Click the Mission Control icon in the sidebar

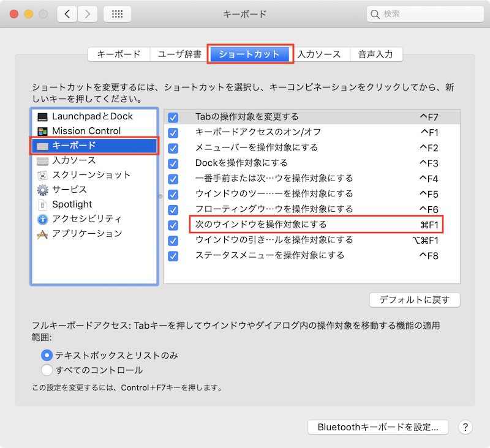pyautogui.click(x=42, y=131)
